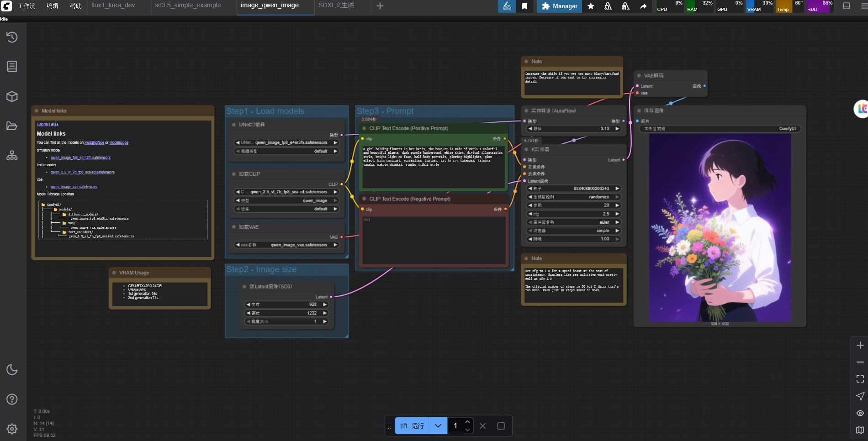Click the clear queue square icon
This screenshot has width=868, height=441.
point(501,426)
